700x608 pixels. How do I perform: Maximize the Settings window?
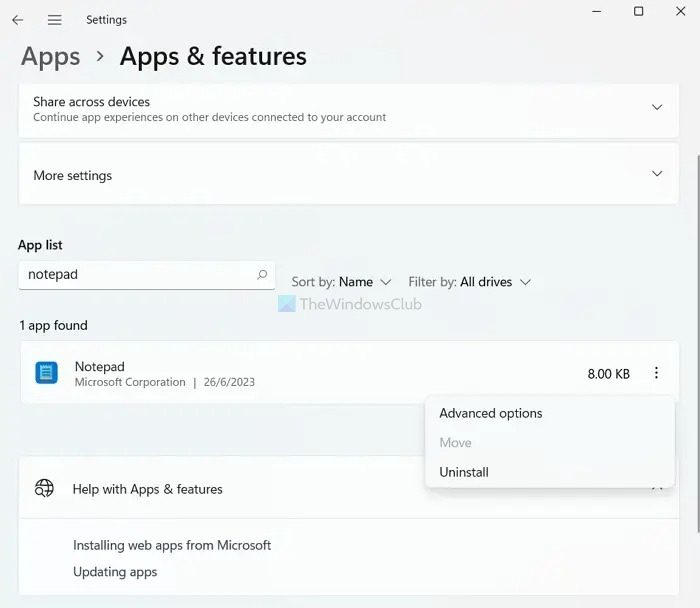(x=638, y=11)
